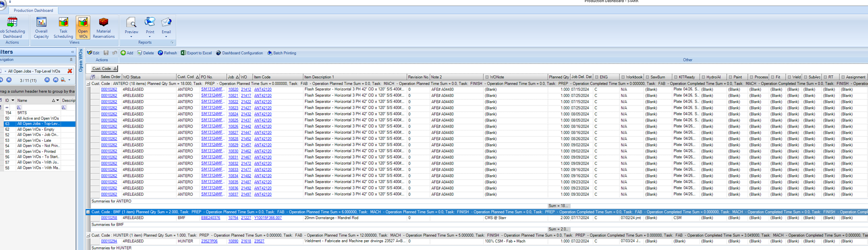Screen dimensions: 868x250
Task: Open the Task Scheduling view
Action: (63, 27)
